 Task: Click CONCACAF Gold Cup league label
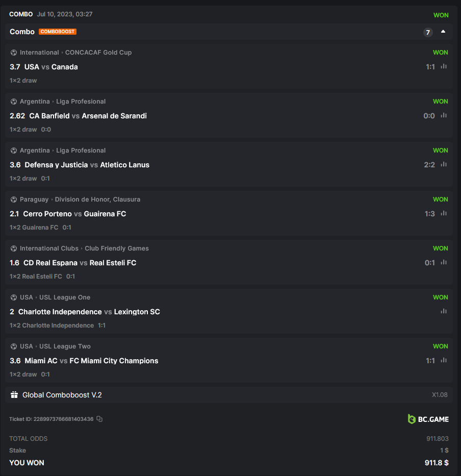tap(98, 53)
